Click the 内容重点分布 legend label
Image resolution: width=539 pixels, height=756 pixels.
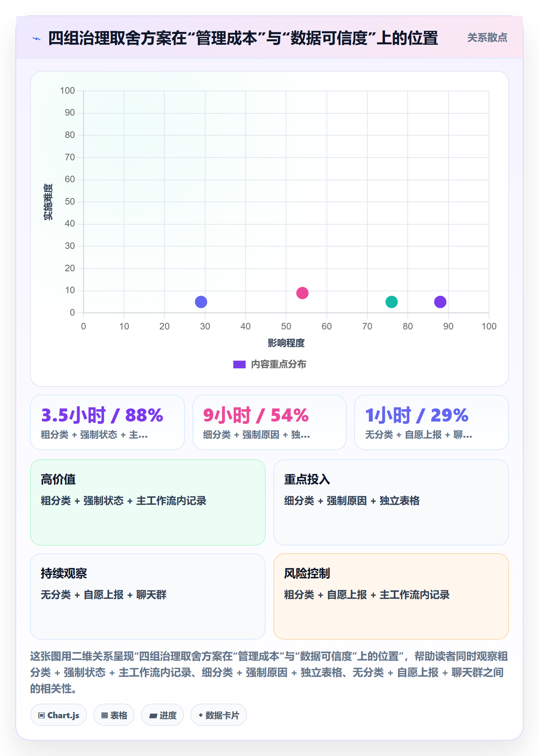(x=278, y=365)
